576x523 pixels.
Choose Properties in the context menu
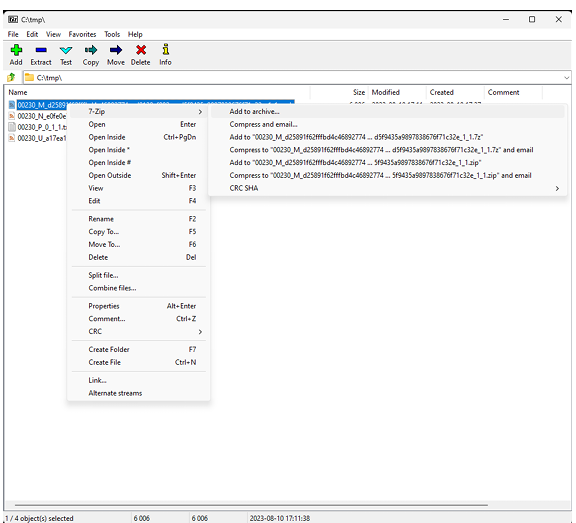139,306
